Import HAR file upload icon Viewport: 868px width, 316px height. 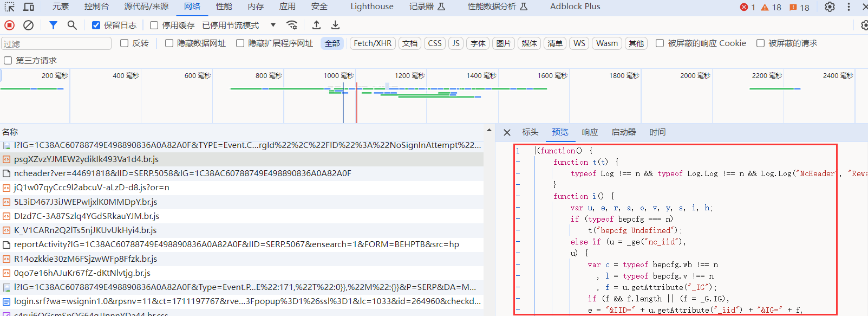tap(317, 25)
